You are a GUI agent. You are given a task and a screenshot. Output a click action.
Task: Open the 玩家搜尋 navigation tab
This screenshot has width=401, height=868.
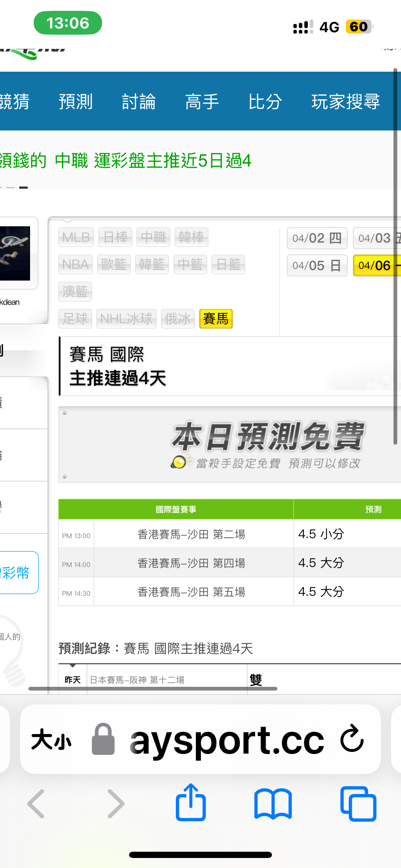pos(346,101)
